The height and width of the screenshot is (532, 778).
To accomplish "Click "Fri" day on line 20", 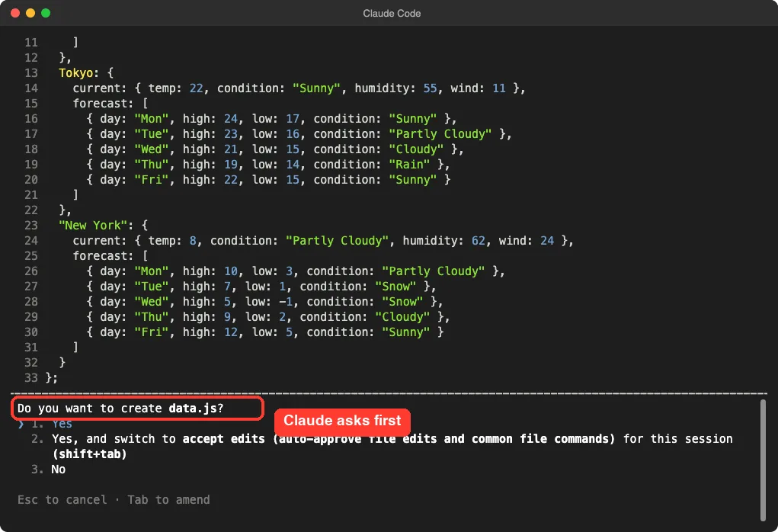I will [152, 180].
